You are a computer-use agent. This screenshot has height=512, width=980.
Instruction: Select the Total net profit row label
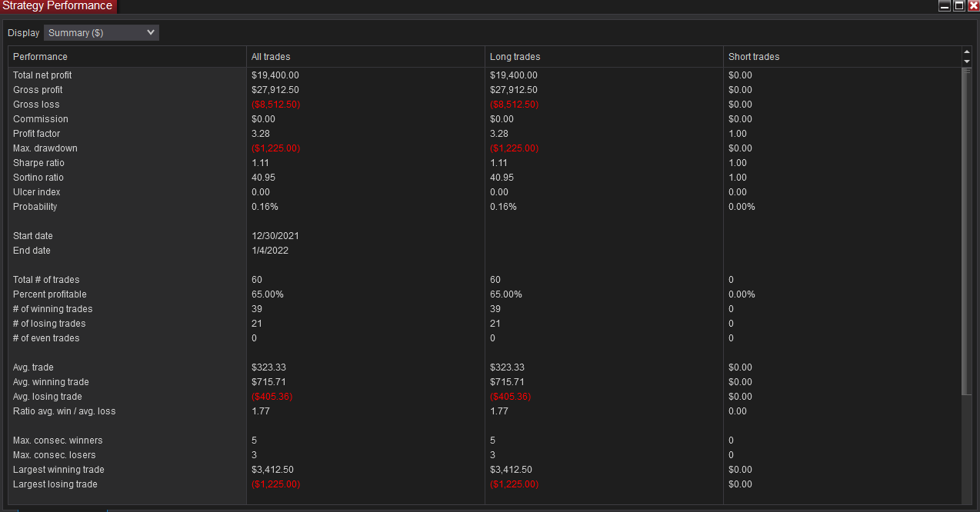tap(42, 75)
